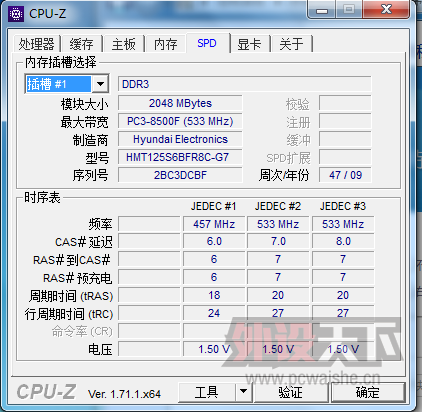Click the 1.50 V voltage under JEDEC #1
Screen dimensions: 422x412
214,349
